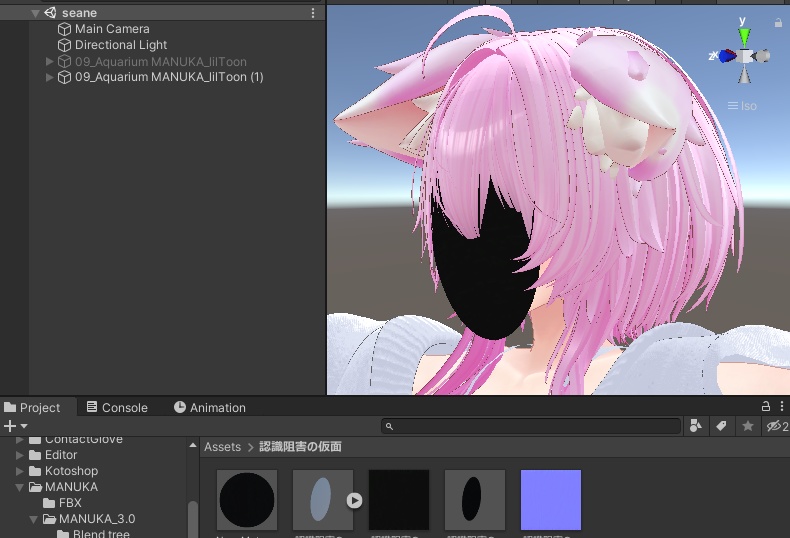Select the blue normal map thumbnail

[551, 500]
